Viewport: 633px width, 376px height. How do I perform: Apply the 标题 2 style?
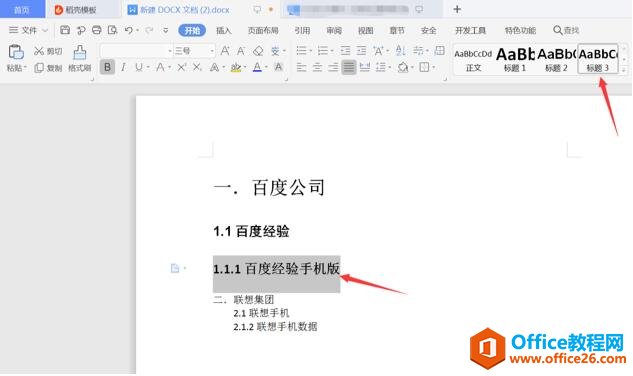click(x=556, y=59)
